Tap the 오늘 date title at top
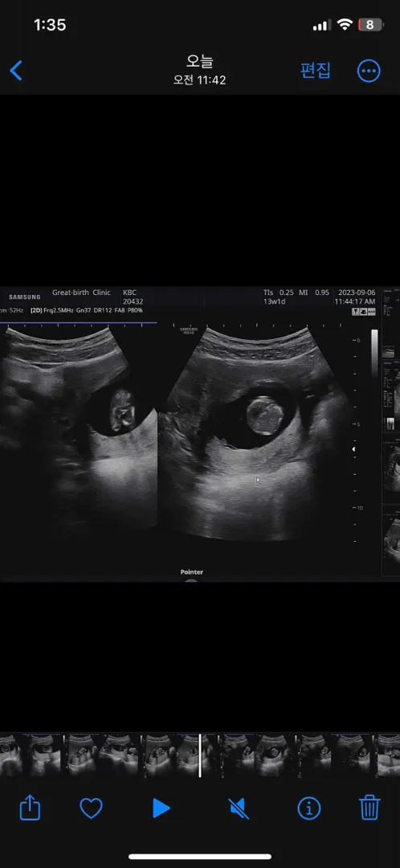Screen dimensions: 400x868 click(200, 61)
